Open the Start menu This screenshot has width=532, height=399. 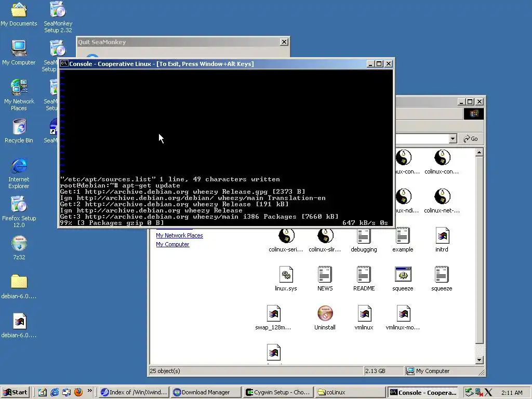(x=15, y=392)
